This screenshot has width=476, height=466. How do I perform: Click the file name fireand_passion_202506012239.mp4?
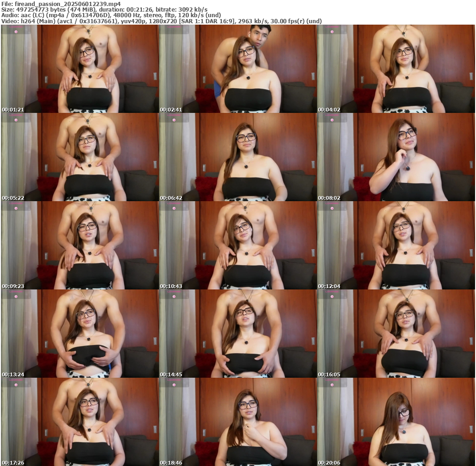pyautogui.click(x=67, y=4)
